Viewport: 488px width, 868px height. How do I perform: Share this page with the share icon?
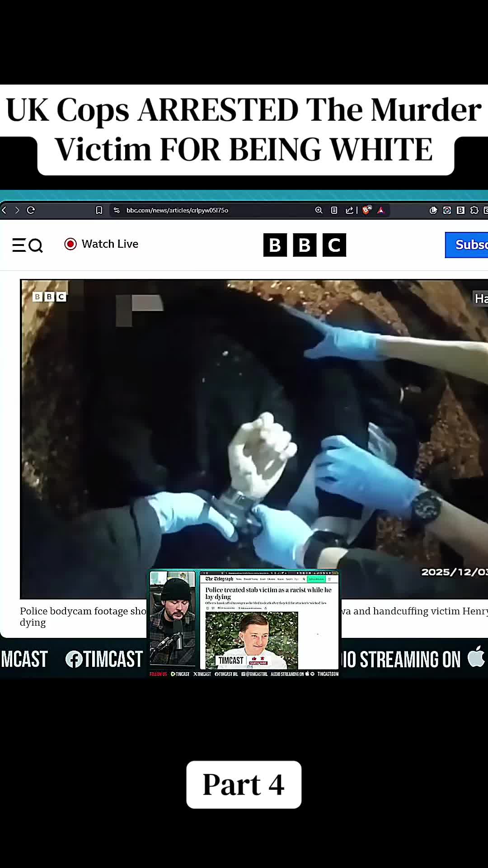coord(349,210)
